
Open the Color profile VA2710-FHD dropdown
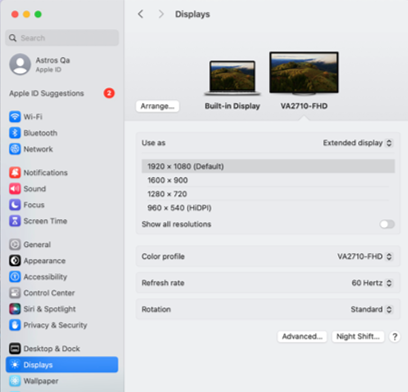click(x=365, y=256)
